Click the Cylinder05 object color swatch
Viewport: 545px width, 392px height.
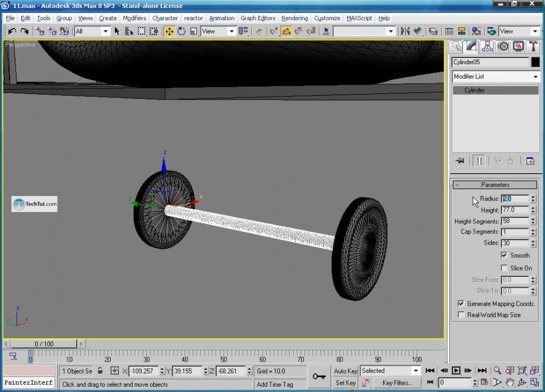[x=535, y=62]
